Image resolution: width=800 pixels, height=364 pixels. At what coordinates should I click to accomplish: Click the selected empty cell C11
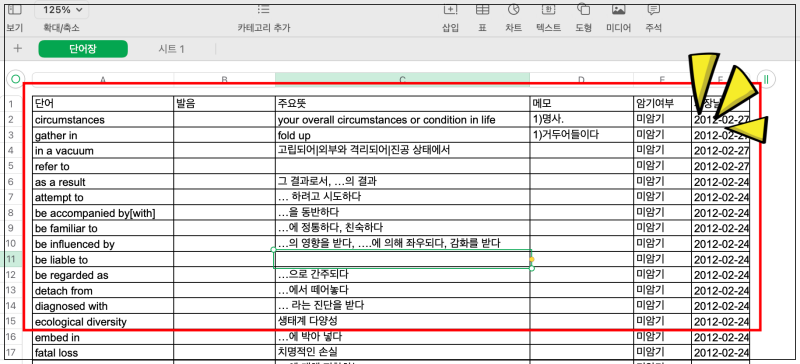pyautogui.click(x=403, y=259)
